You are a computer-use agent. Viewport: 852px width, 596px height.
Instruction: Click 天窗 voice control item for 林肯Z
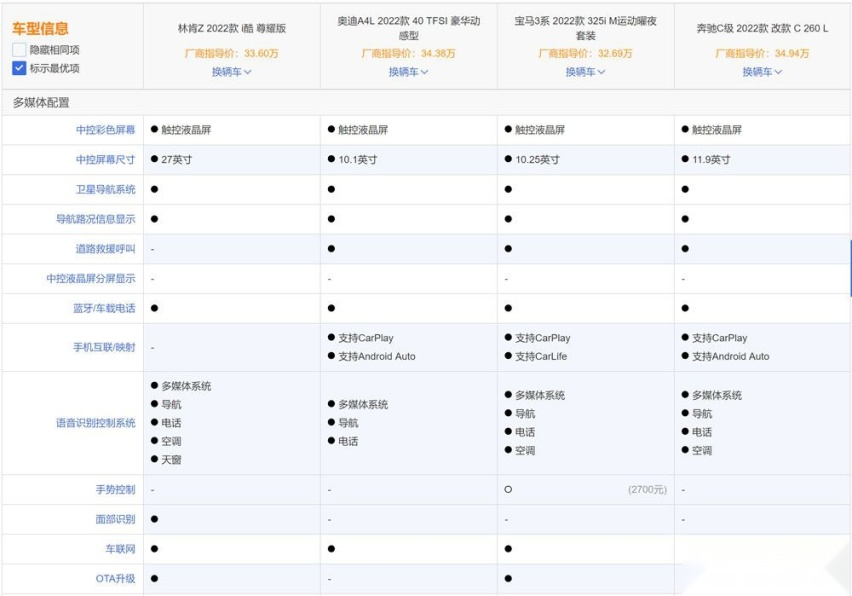(171, 460)
